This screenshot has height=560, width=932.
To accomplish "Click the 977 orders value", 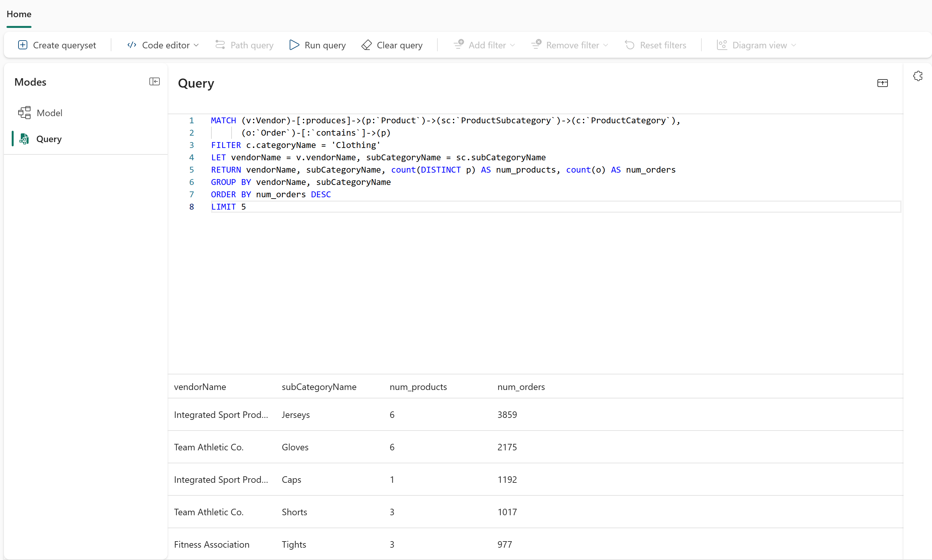I will coord(505,544).
